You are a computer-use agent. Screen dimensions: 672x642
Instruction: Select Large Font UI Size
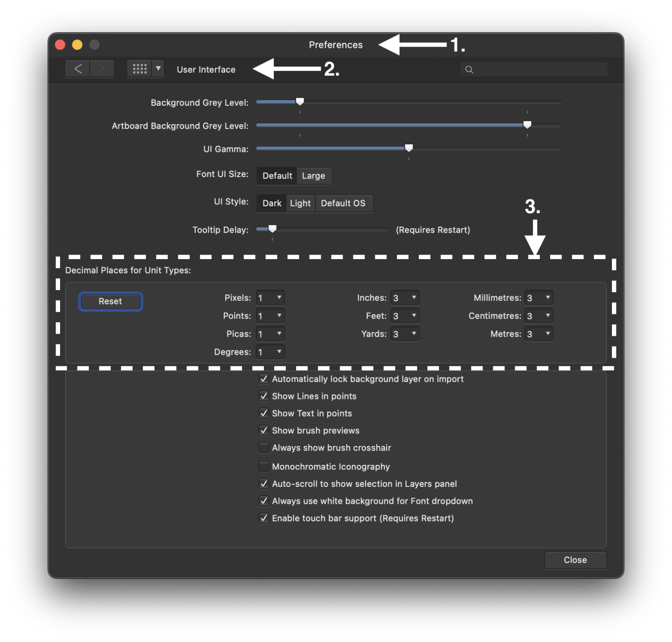[314, 176]
